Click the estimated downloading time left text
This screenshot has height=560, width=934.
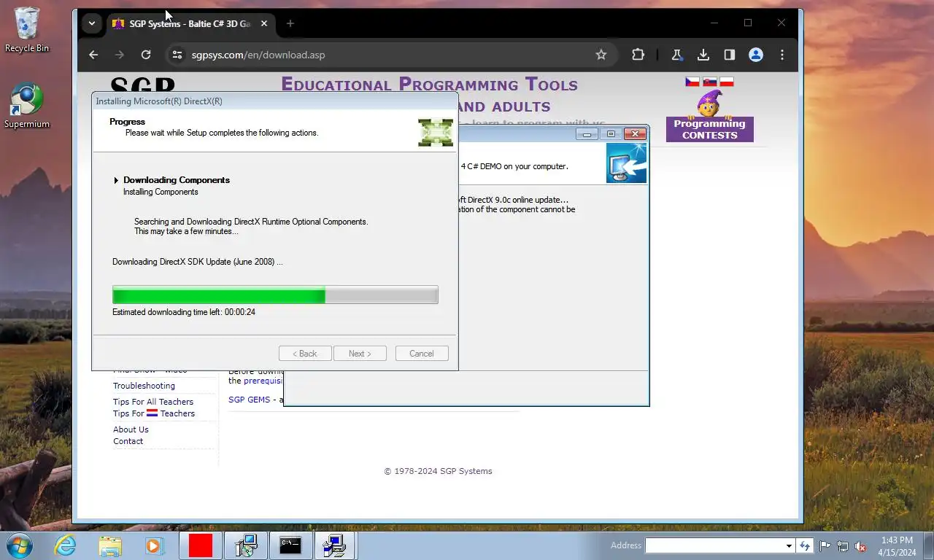pyautogui.click(x=184, y=312)
